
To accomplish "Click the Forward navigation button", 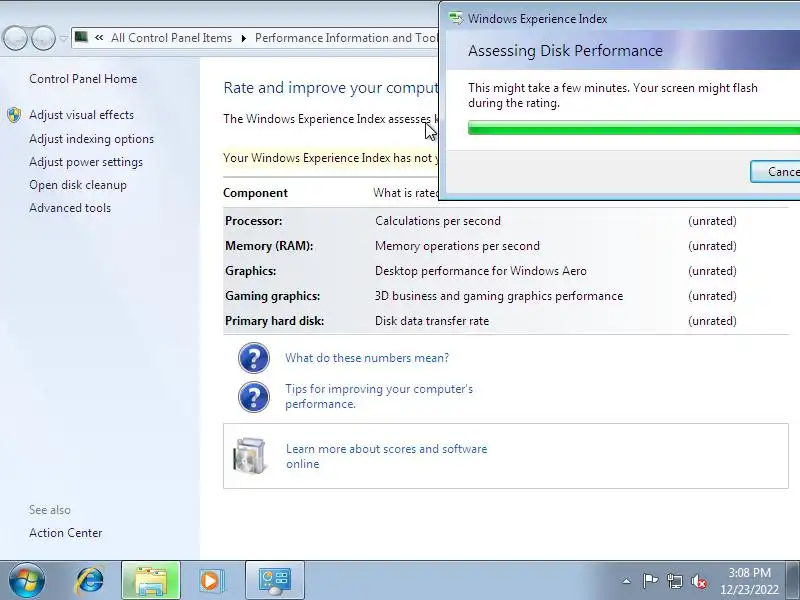I will pos(43,38).
